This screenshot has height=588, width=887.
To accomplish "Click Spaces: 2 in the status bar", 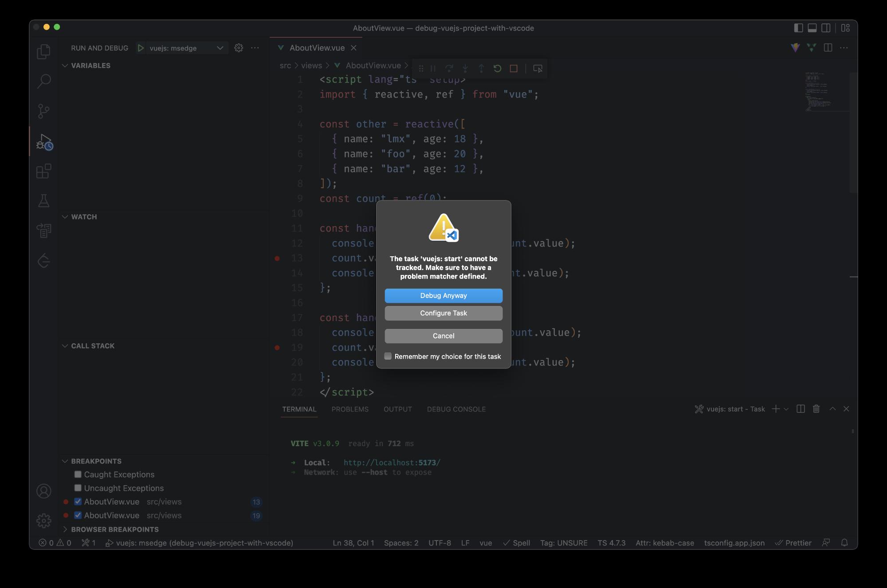I will pyautogui.click(x=401, y=543).
